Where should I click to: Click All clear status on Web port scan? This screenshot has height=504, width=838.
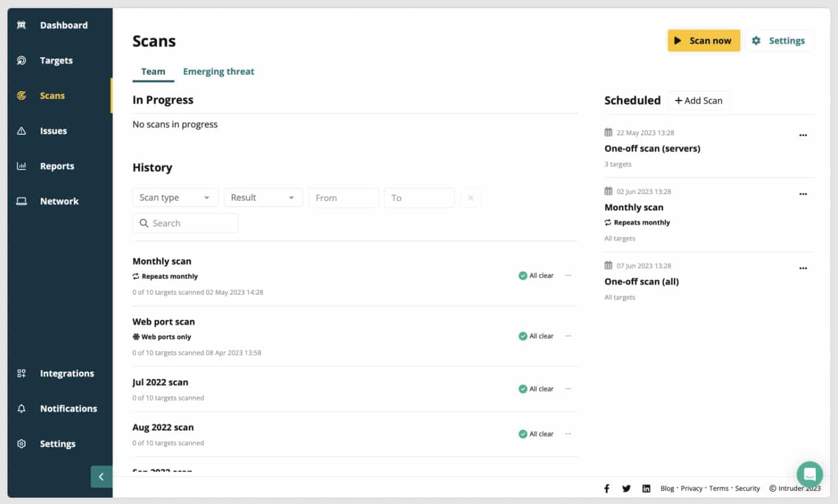(x=536, y=336)
